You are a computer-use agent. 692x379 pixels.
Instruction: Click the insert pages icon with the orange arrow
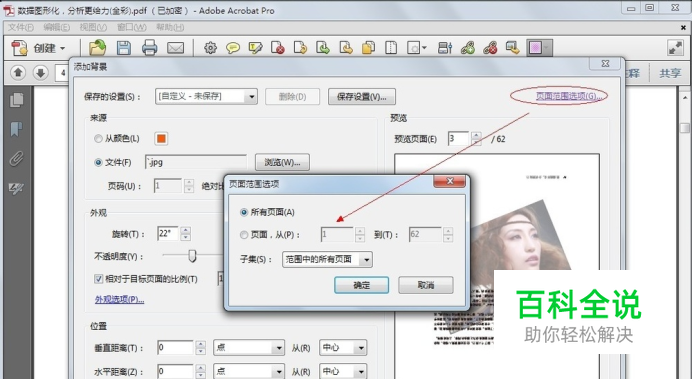click(x=346, y=48)
